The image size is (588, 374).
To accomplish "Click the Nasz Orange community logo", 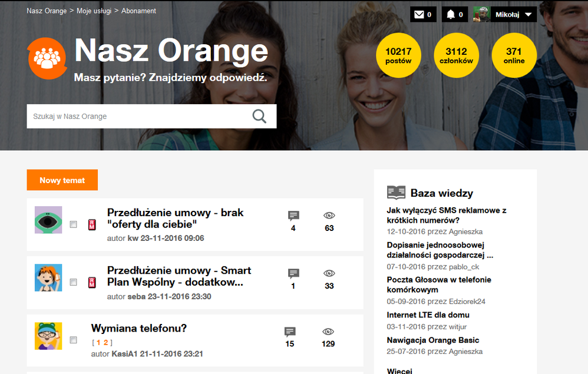I will 47,58.
